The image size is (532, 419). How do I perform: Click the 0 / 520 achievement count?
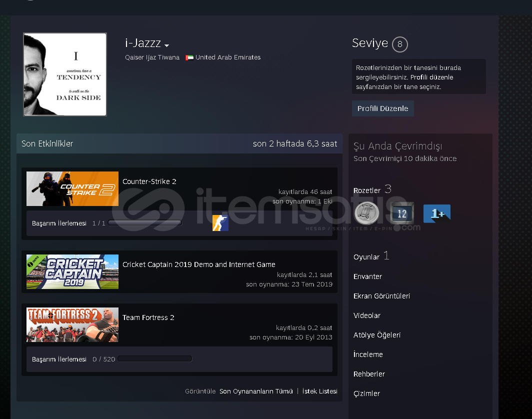[x=104, y=359]
